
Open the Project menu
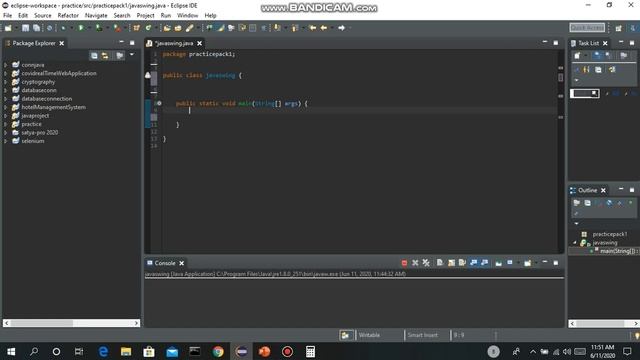coord(145,16)
